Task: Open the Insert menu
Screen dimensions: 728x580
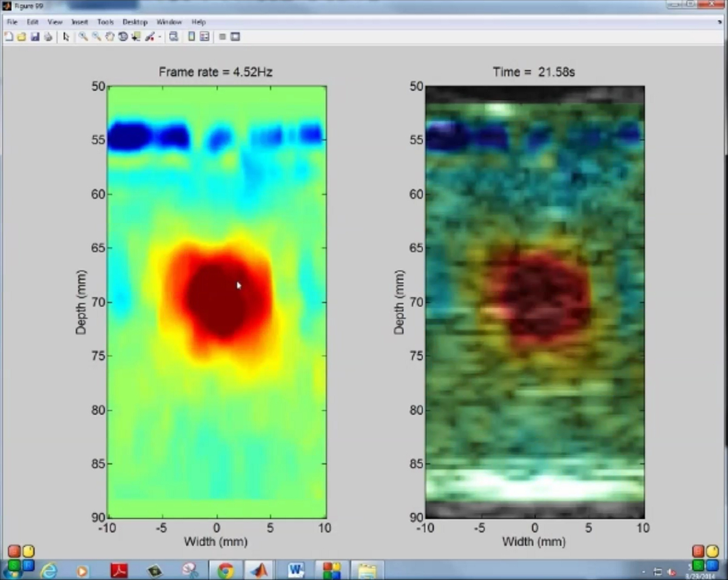Action: coord(79,22)
